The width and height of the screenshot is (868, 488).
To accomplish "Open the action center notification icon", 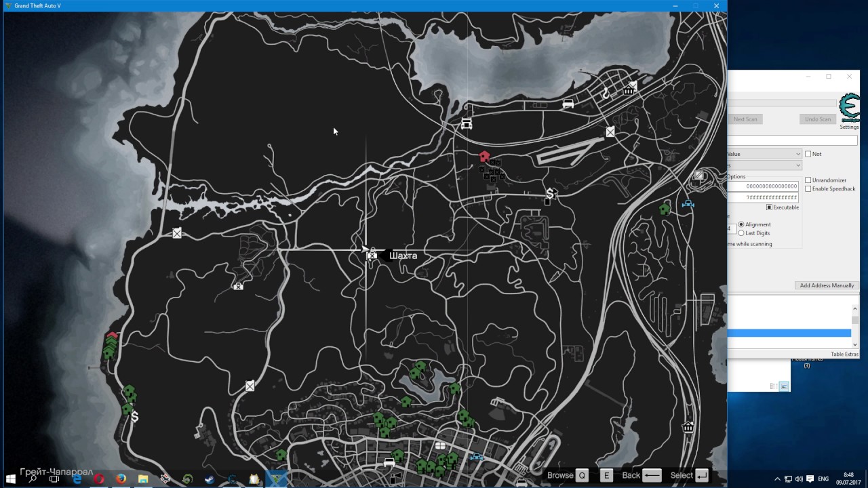I will pyautogui.click(x=810, y=479).
